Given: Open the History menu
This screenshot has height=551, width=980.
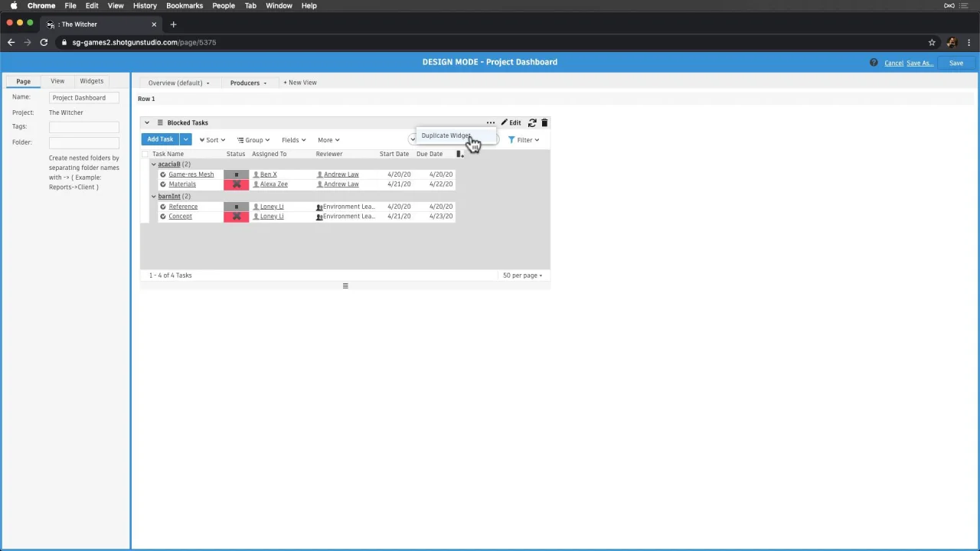Looking at the screenshot, I should 145,5.
